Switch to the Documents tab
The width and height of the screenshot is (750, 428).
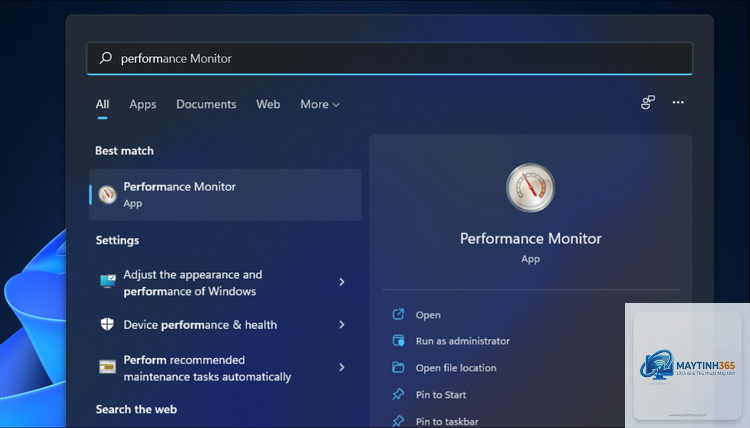pyautogui.click(x=206, y=104)
